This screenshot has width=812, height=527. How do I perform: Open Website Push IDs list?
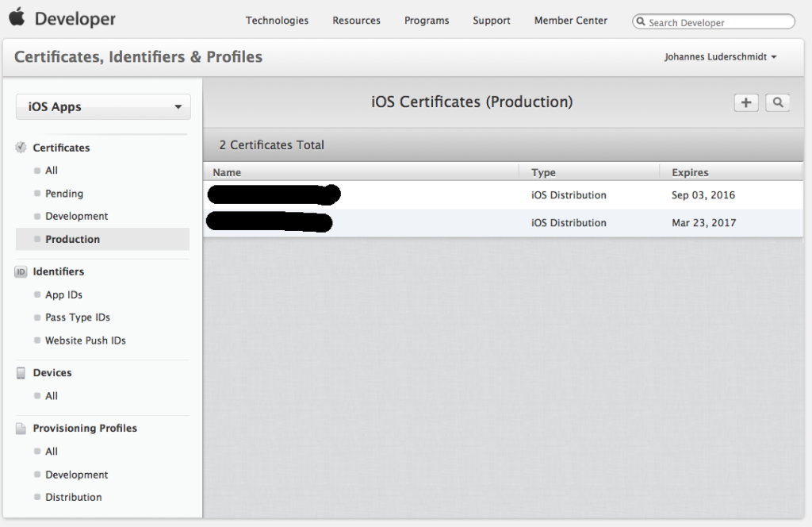pos(85,340)
